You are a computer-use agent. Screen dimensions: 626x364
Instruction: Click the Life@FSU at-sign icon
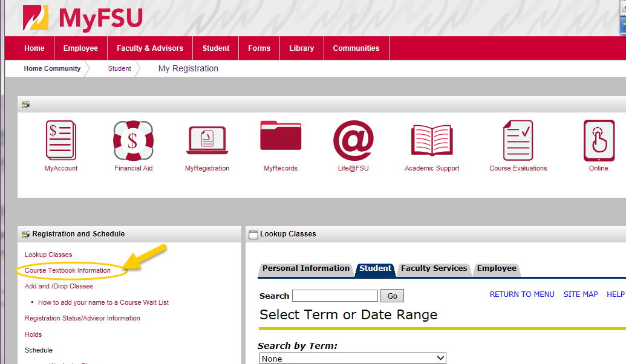click(x=353, y=140)
